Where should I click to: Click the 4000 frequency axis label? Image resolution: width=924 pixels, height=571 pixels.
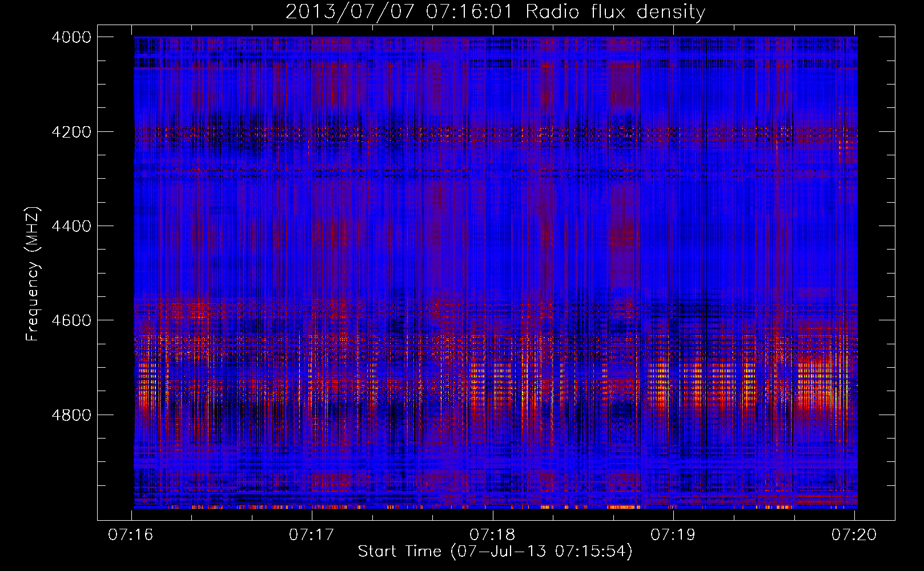coord(71,37)
